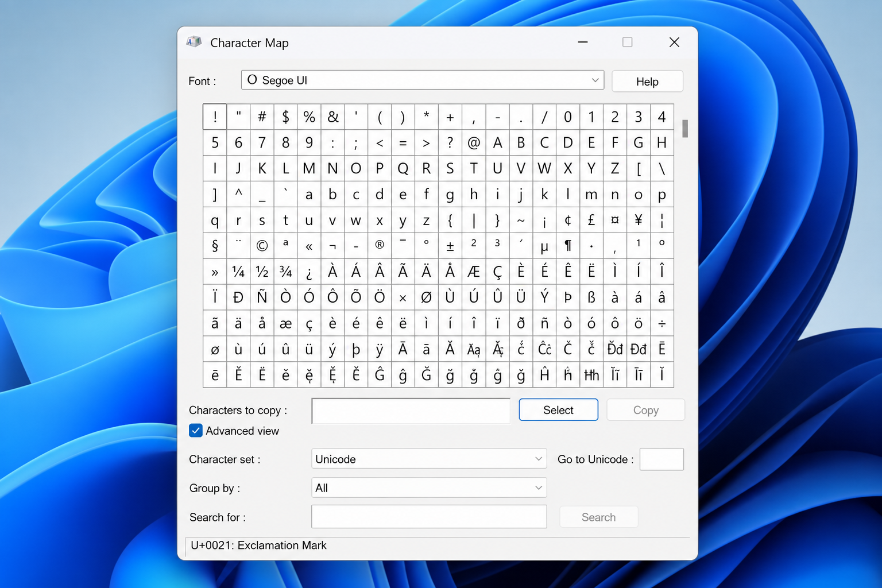Focus the Go to Unicode field
The image size is (882, 588).
point(661,459)
